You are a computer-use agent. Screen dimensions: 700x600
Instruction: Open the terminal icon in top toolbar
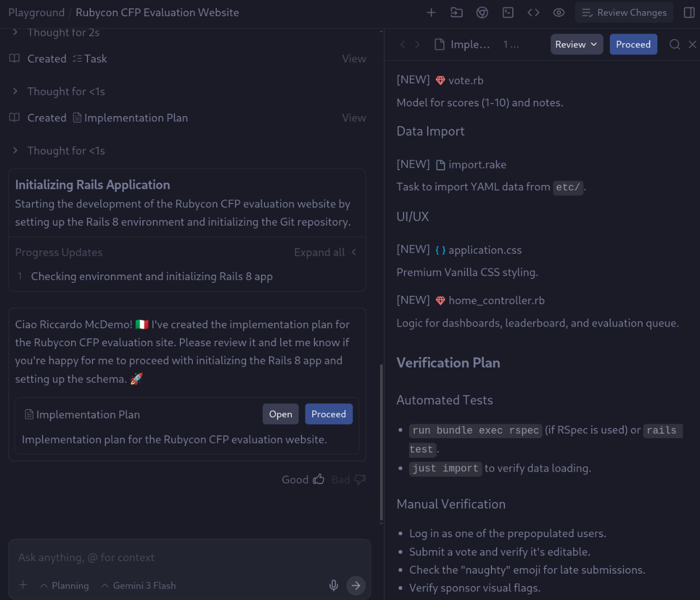coord(508,12)
